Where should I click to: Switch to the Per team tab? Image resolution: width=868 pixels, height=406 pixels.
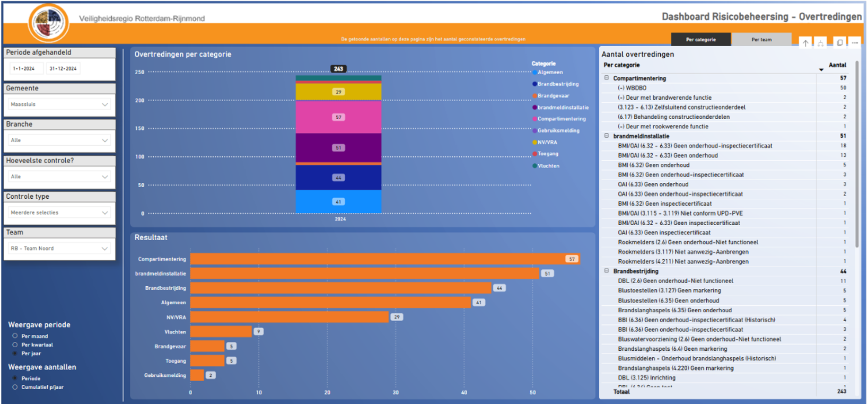761,40
